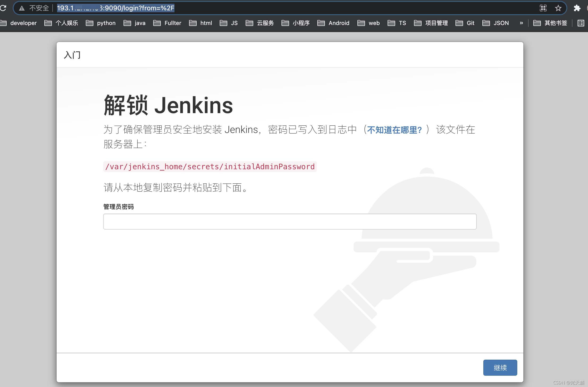Click the 入门 dialog title

click(72, 55)
